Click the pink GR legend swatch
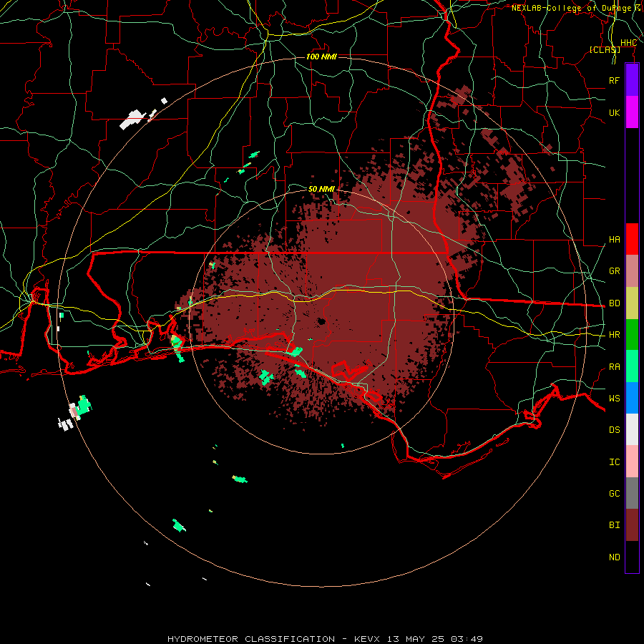The width and height of the screenshot is (644, 644). tap(632, 271)
